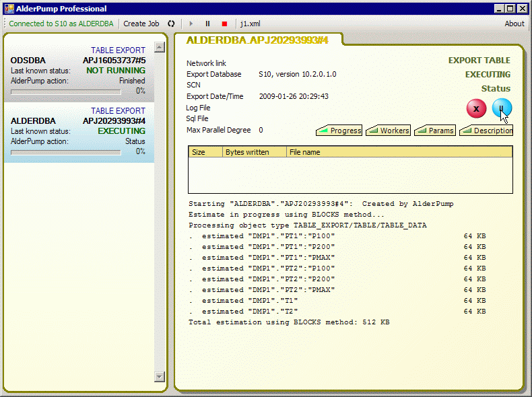Click the job list scroll up arrow

click(160, 47)
